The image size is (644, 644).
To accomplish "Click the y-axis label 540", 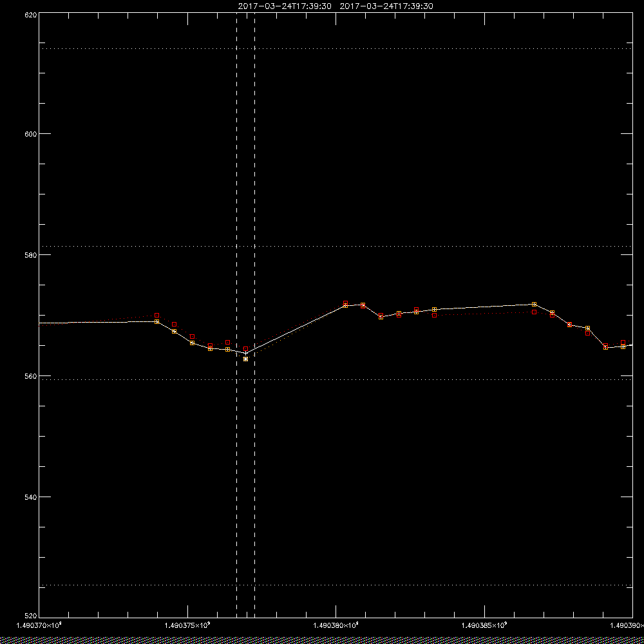I will tap(31, 497).
